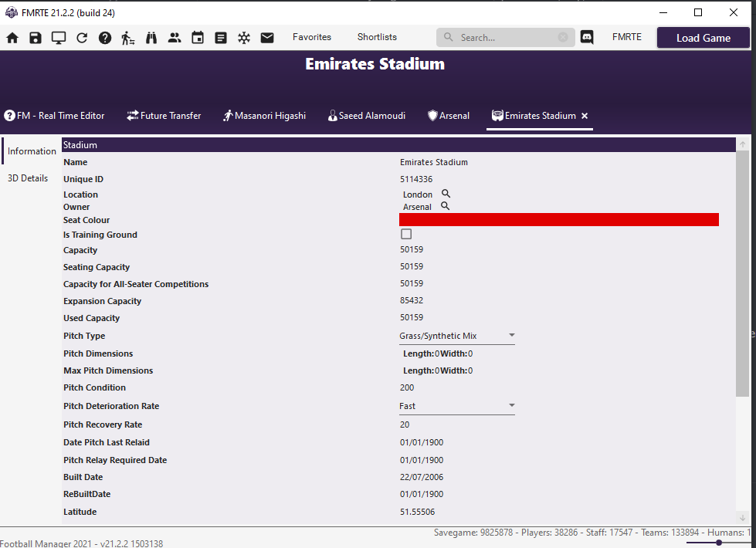Viewport: 756px width, 548px height.
Task: Select the binoculars search icon
Action: pos(151,37)
